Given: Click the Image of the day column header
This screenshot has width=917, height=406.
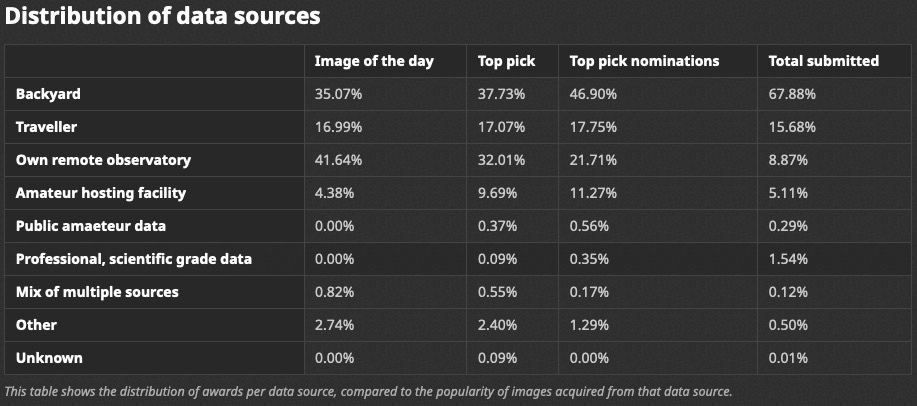Looking at the screenshot, I should [374, 61].
